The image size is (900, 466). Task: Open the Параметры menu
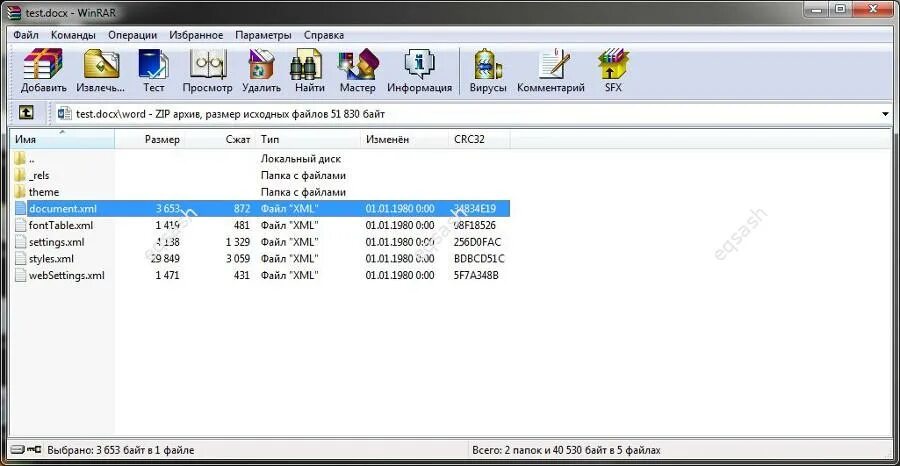pyautogui.click(x=263, y=35)
